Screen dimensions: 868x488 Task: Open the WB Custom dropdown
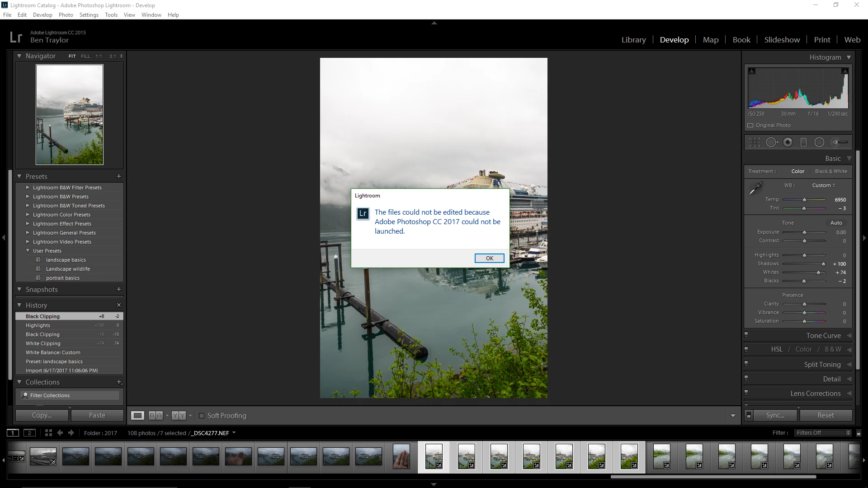click(x=823, y=185)
